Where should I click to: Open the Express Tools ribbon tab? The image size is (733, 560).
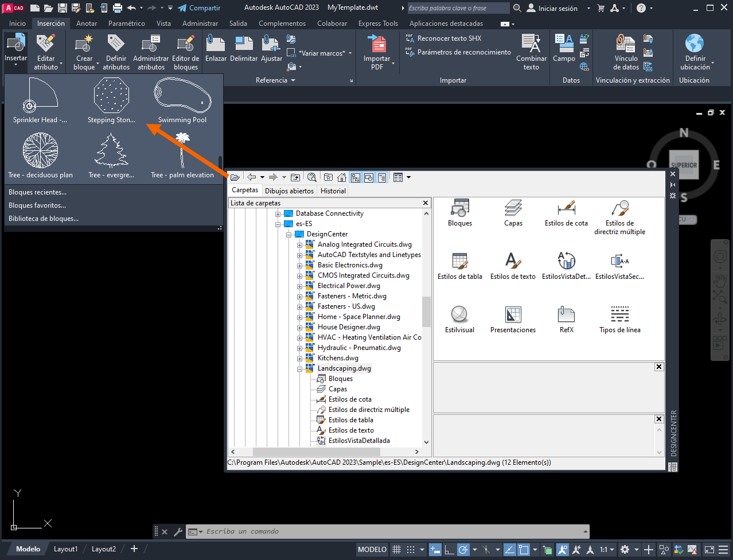378,24
